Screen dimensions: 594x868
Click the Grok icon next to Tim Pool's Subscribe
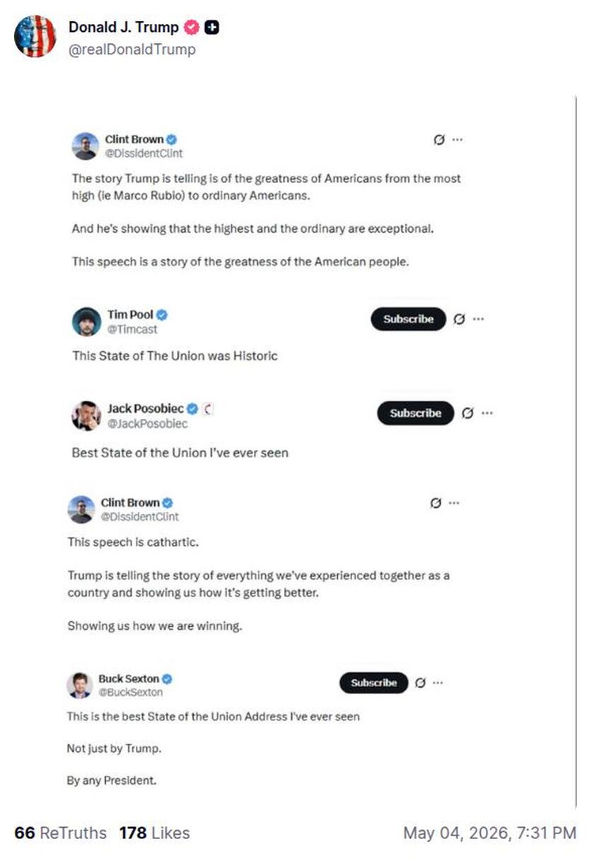click(x=459, y=319)
